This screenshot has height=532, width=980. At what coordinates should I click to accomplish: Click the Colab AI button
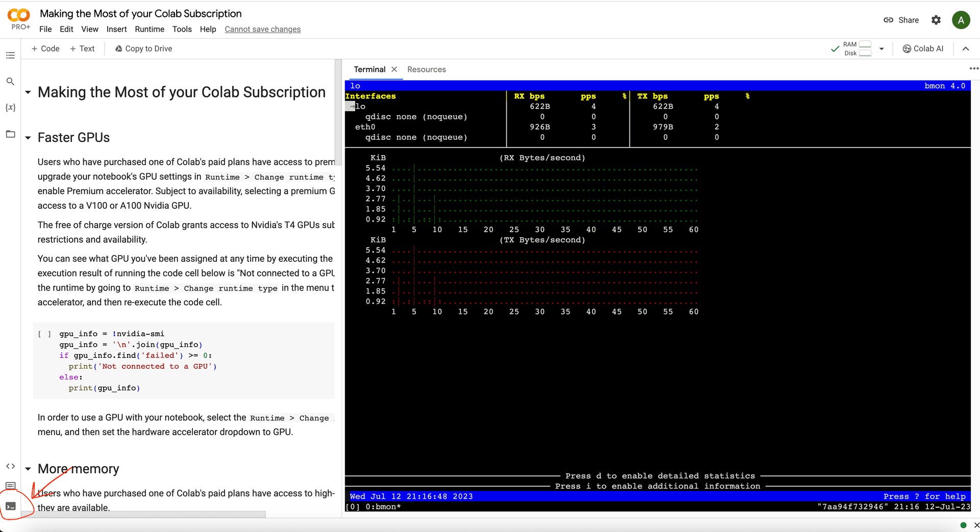click(923, 49)
